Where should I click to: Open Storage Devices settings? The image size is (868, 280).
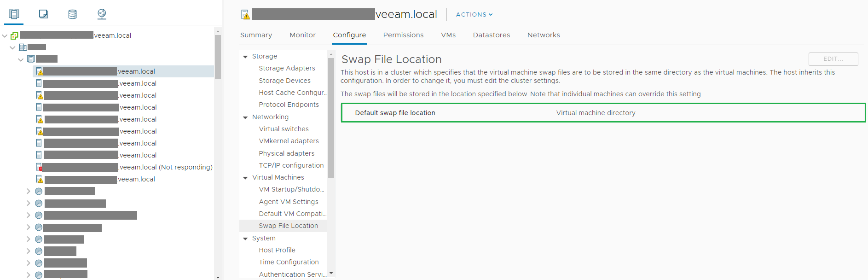[284, 81]
